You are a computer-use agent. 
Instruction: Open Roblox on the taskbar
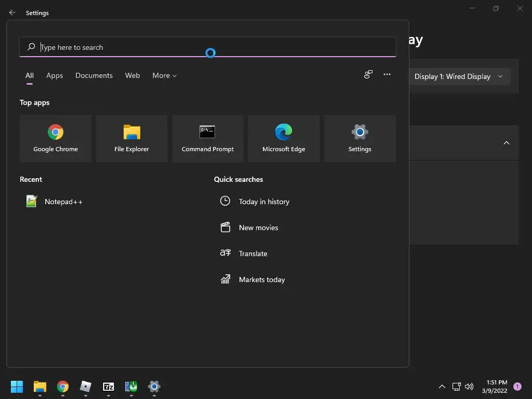86,387
